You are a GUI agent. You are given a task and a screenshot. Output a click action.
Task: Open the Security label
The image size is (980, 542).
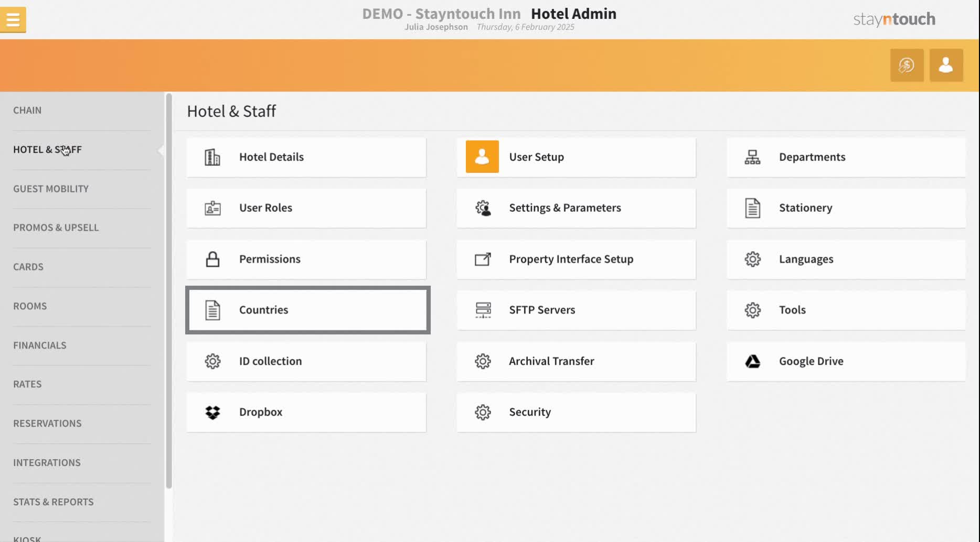(530, 412)
